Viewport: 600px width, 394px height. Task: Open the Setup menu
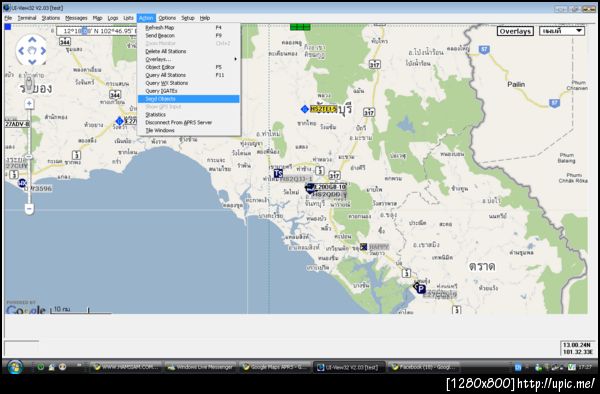(188, 18)
